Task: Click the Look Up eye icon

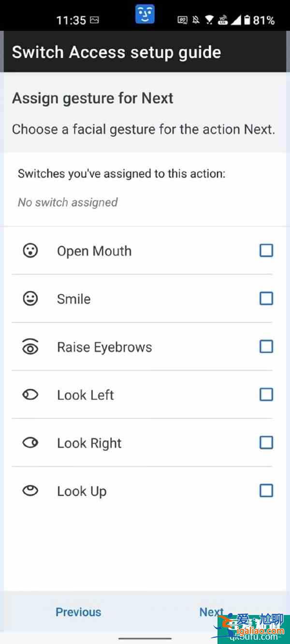Action: [30, 491]
